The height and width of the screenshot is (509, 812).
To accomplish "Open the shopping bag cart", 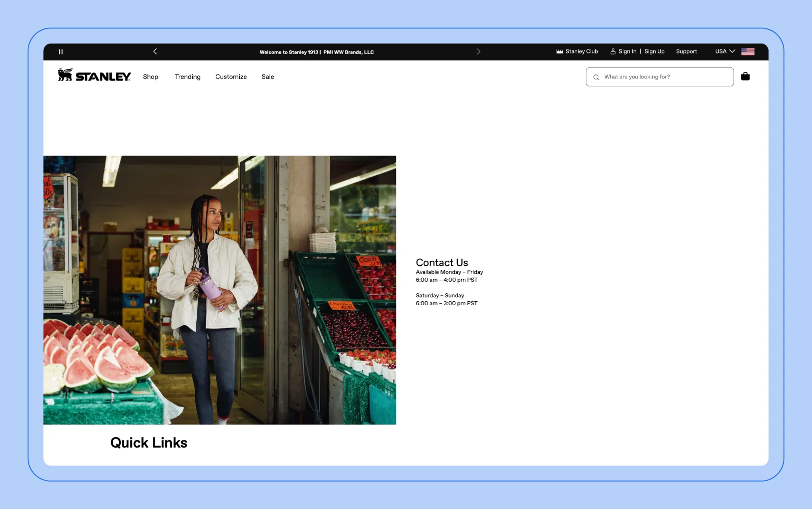I will pyautogui.click(x=745, y=76).
